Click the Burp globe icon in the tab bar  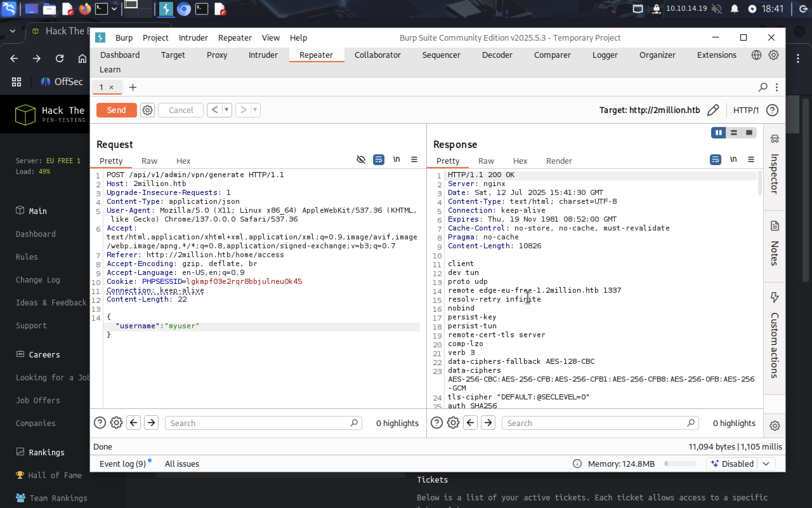(x=756, y=55)
